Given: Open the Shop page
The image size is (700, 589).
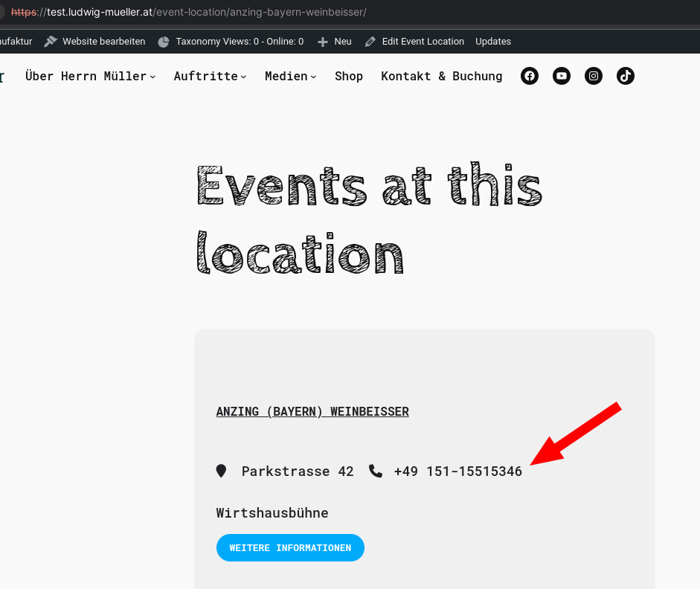Looking at the screenshot, I should pos(349,77).
